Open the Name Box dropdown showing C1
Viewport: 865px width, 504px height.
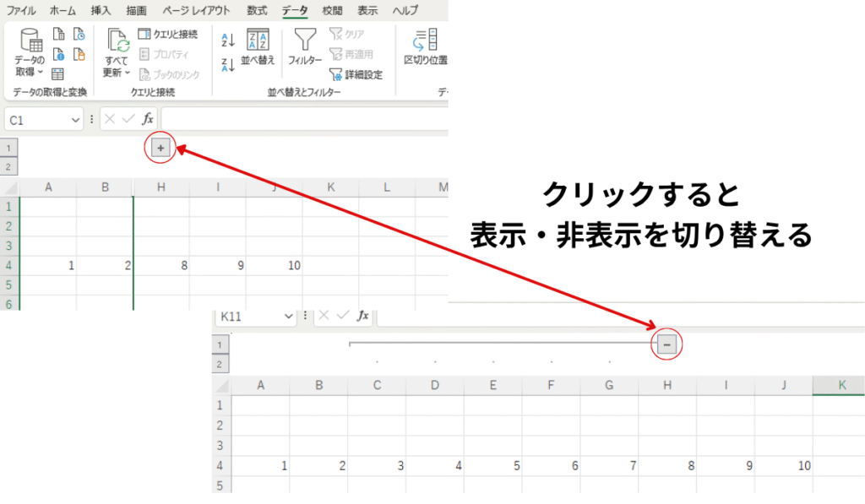pyautogui.click(x=74, y=120)
